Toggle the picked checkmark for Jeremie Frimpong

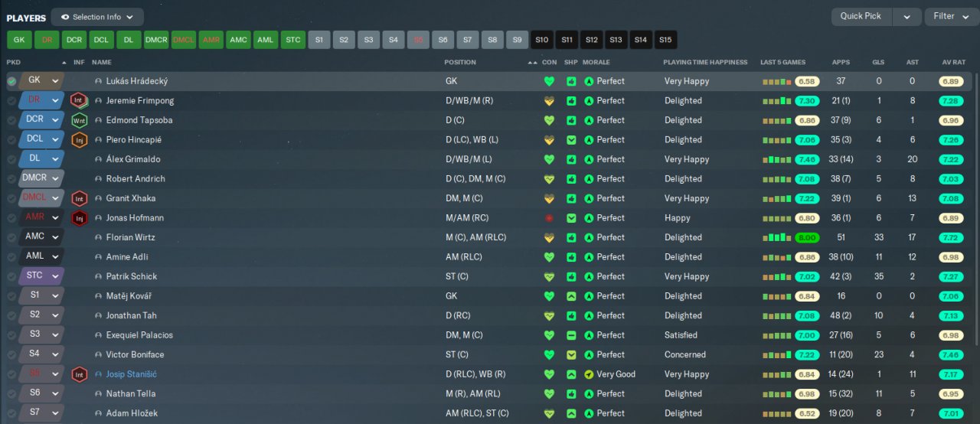[x=11, y=100]
